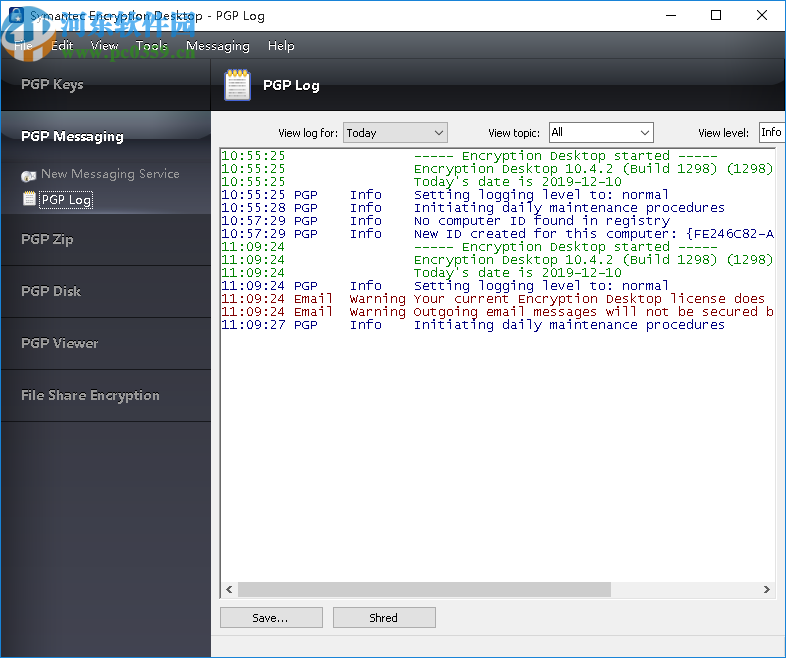Select New Messaging Service item
This screenshot has width=786, height=658.
110,174
